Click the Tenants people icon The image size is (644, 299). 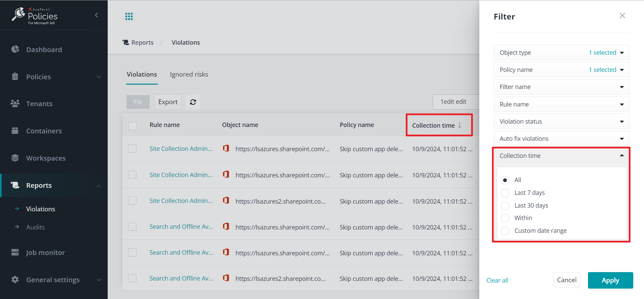pos(15,103)
